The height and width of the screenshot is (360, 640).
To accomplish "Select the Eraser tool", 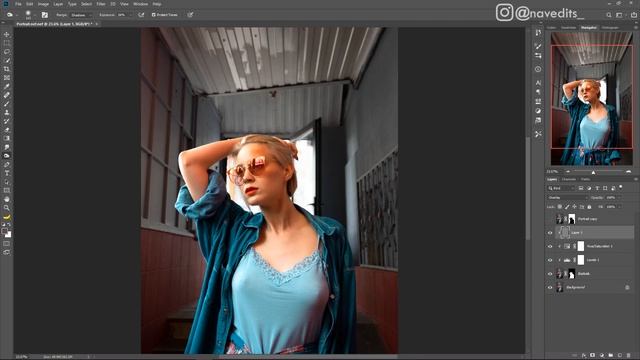I will coord(7,130).
